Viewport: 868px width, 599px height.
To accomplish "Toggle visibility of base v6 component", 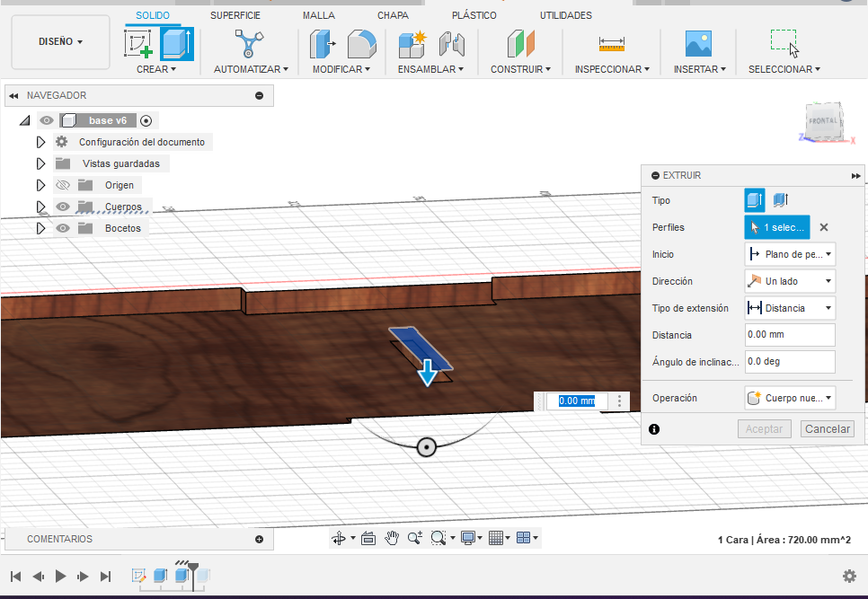I will [47, 120].
